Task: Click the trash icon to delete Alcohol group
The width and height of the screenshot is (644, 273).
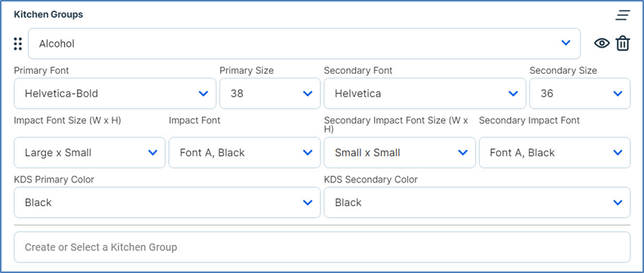Action: [x=622, y=43]
